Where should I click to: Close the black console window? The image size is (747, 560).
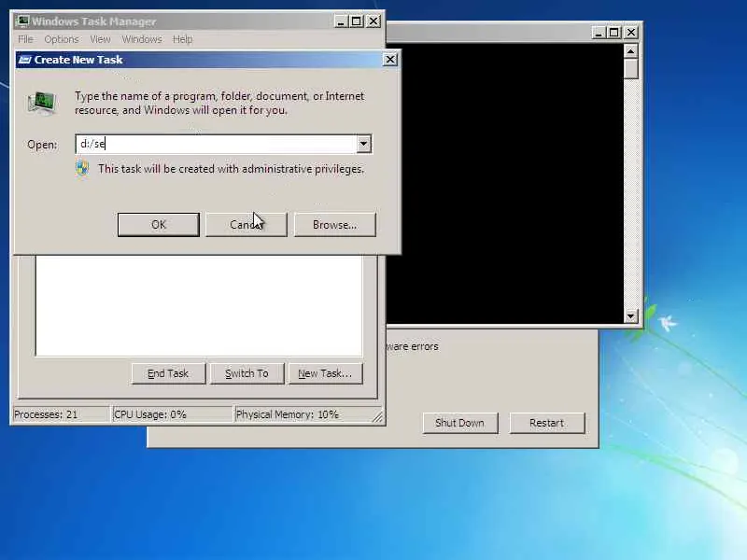click(x=631, y=33)
